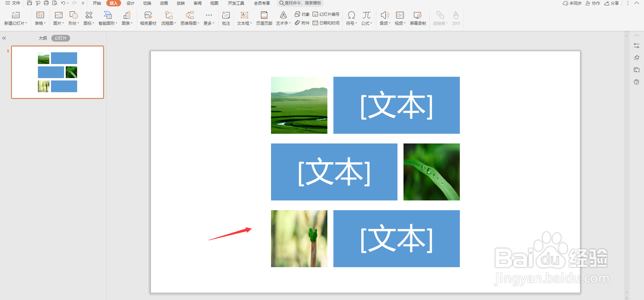Screen dimensions: 644x300
Task: Expand the 视频 dropdown arrow
Action: [405, 23]
